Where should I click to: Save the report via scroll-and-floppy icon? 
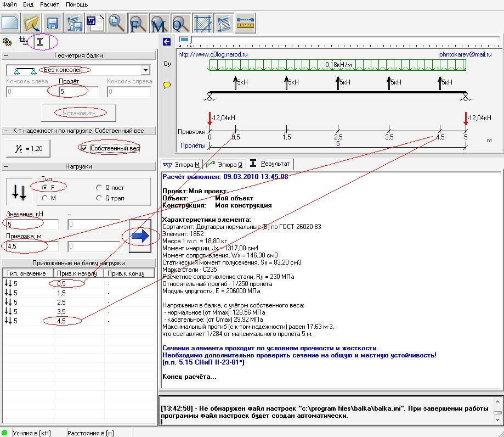tap(74, 23)
